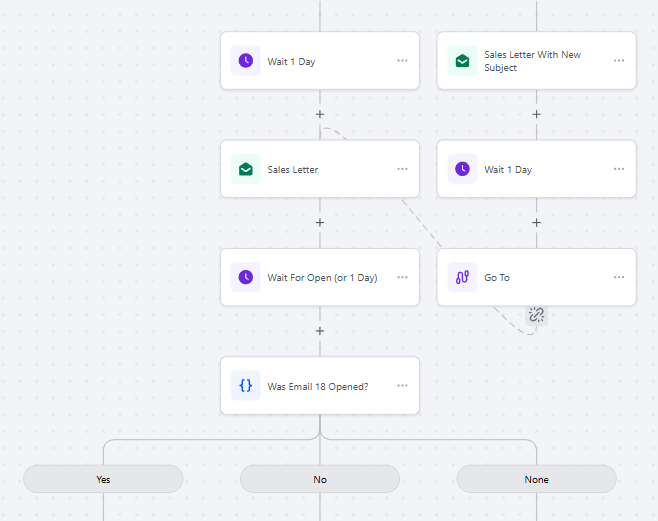Click envelope icon on Sales Letter With New Subject

pos(462,61)
